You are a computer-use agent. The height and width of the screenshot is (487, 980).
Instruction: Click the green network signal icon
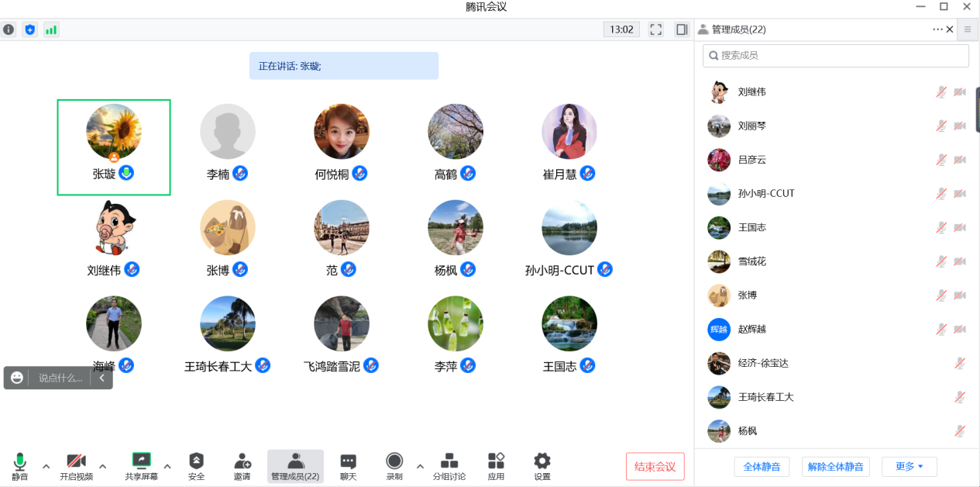(51, 29)
